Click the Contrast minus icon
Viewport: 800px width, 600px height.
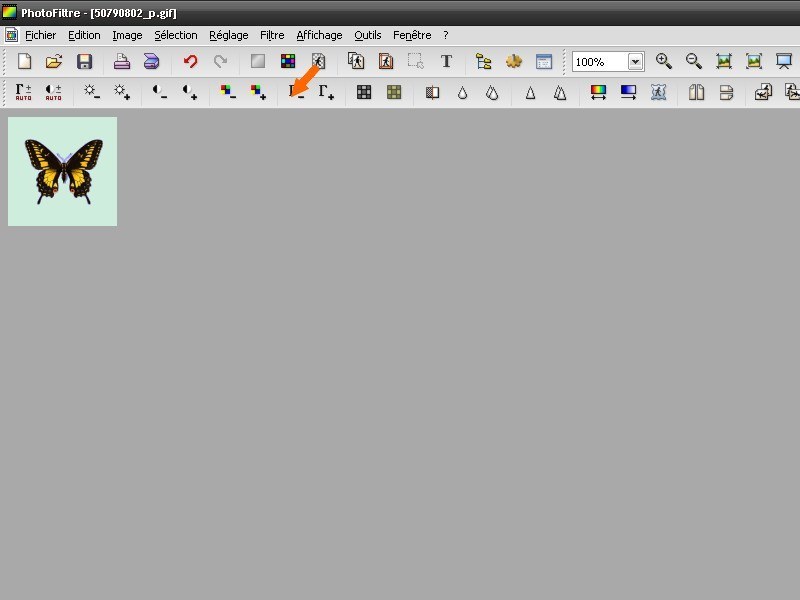pos(160,92)
